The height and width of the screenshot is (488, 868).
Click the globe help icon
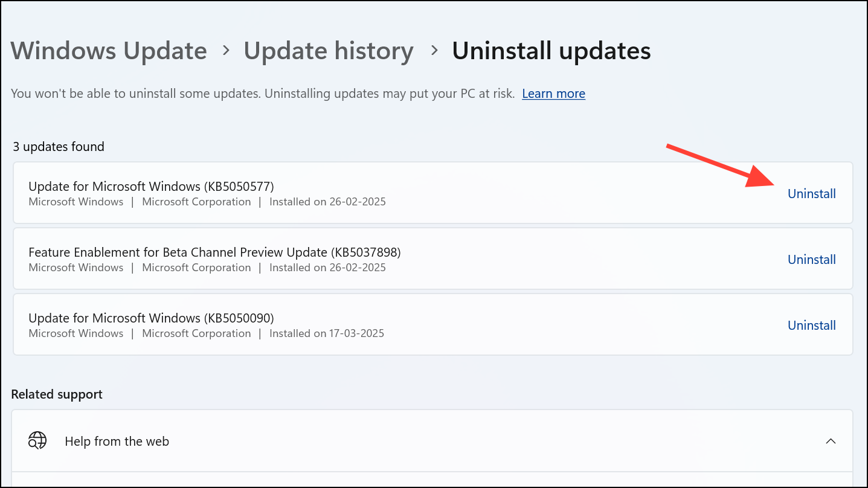(x=37, y=441)
